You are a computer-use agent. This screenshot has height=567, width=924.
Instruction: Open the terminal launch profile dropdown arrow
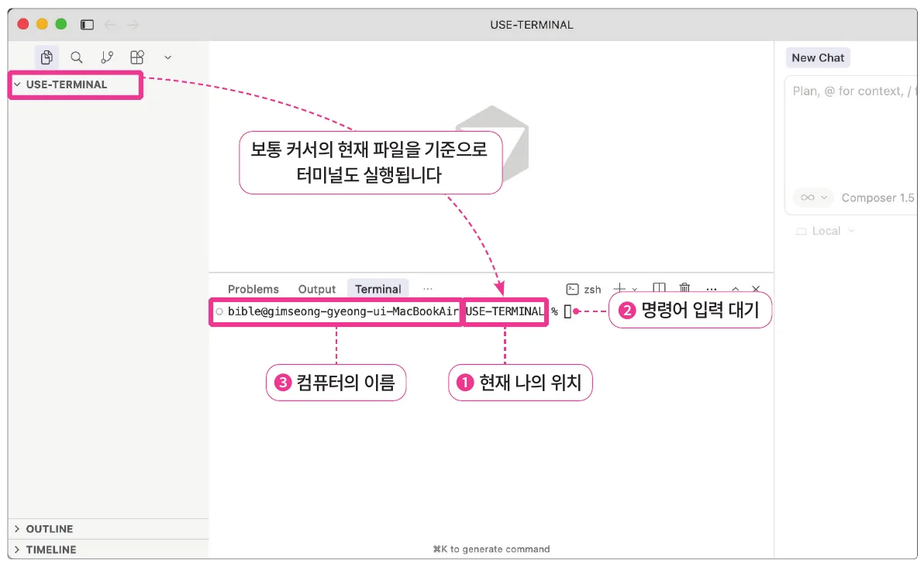pos(635,289)
